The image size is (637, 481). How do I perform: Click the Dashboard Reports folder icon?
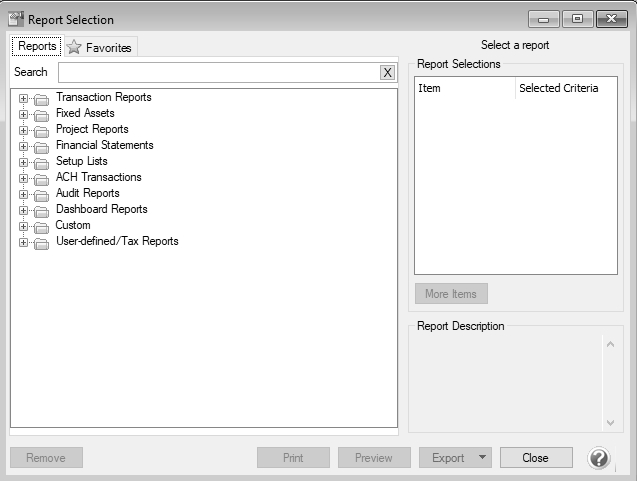(x=41, y=211)
